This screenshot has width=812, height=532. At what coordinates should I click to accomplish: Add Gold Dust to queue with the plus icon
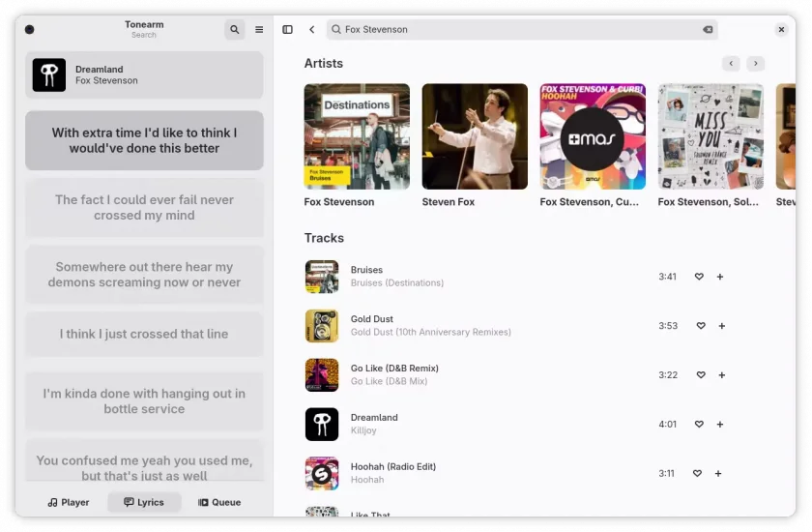point(722,326)
